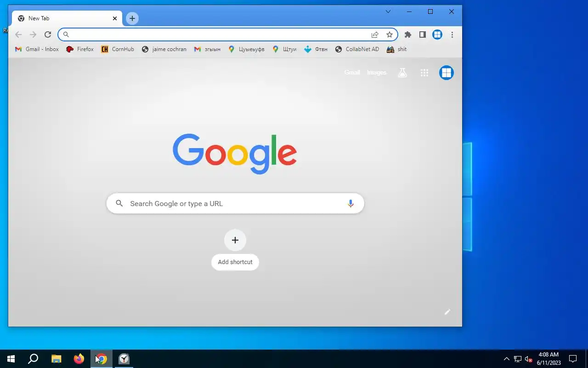This screenshot has width=588, height=368.
Task: Click the search magnifier in the Google search box
Action: coord(119,203)
